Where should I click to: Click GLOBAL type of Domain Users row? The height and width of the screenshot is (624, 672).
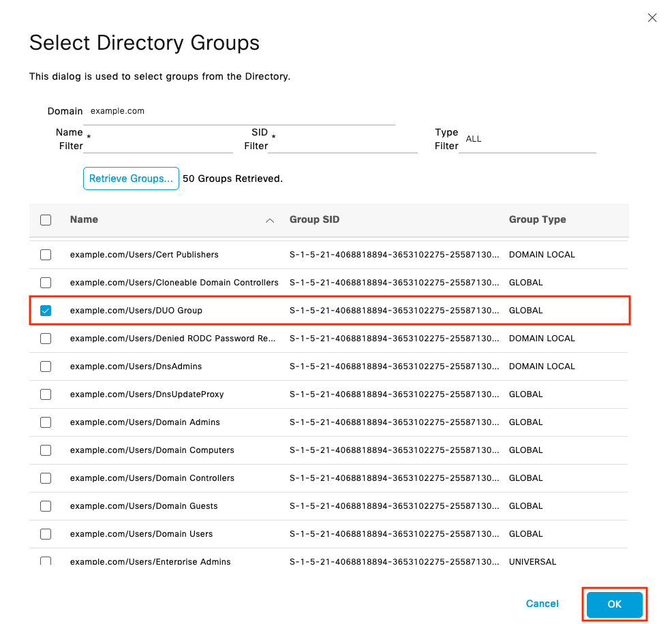click(x=526, y=534)
